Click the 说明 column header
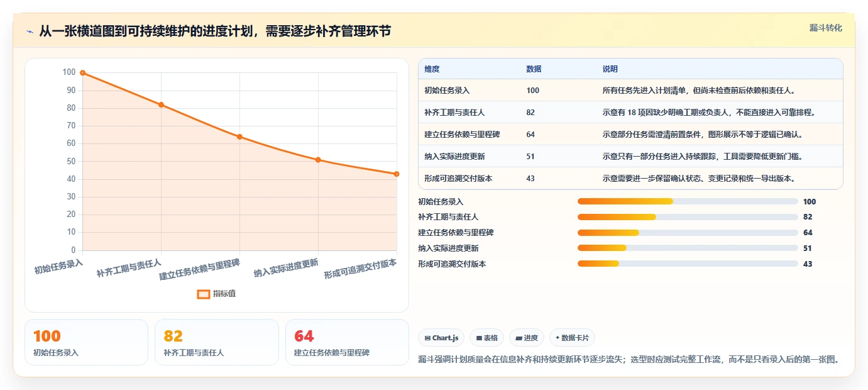868x390 pixels. [610, 69]
